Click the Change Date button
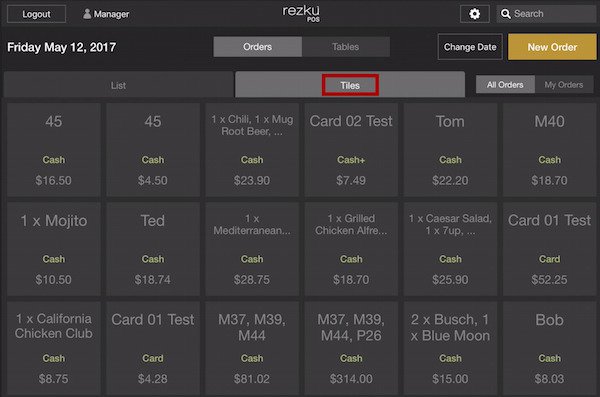 click(x=470, y=47)
